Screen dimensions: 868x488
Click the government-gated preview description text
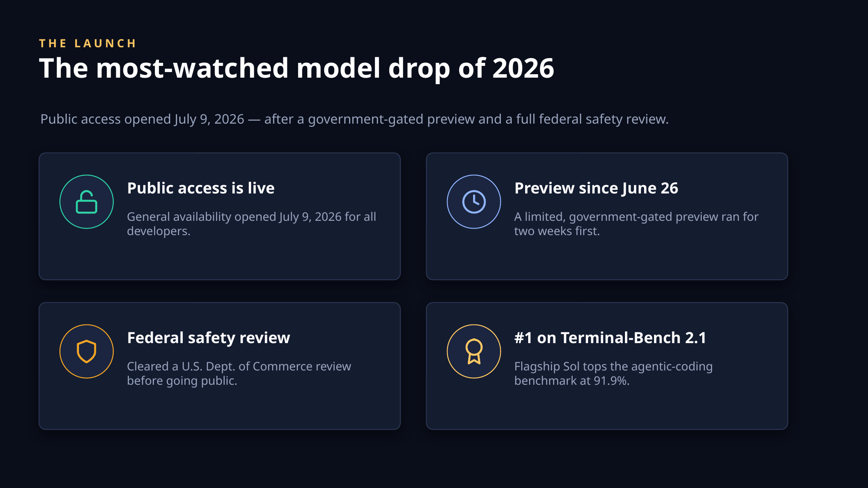636,224
